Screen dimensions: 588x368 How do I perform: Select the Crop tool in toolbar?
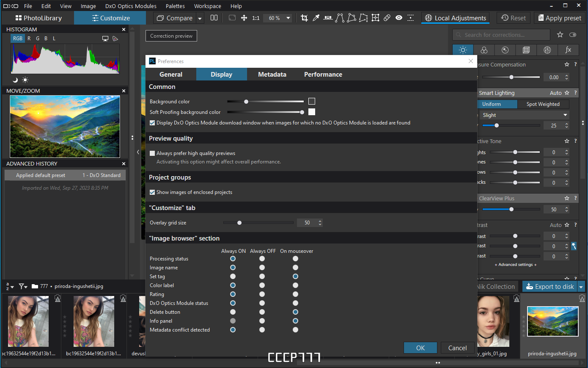click(x=304, y=18)
